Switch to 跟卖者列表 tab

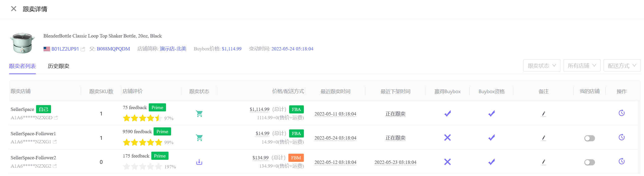22,66
